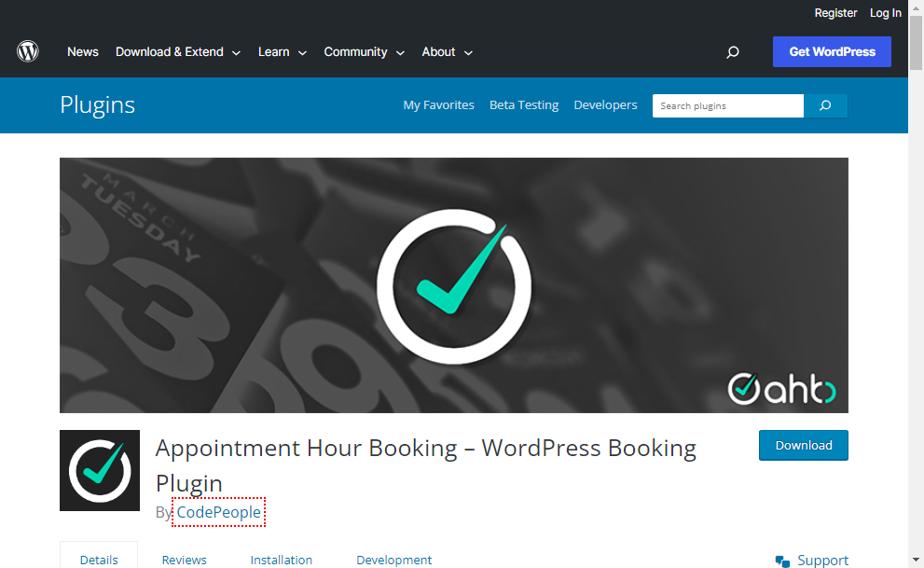
Task: Switch to the Reviews tab
Action: [x=184, y=560]
